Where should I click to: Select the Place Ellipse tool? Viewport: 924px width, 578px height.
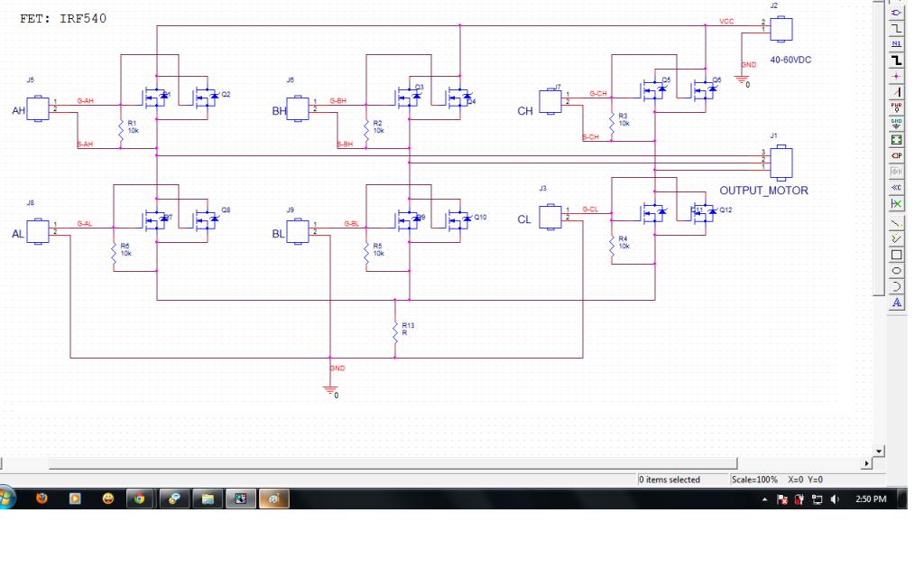pyautogui.click(x=896, y=271)
